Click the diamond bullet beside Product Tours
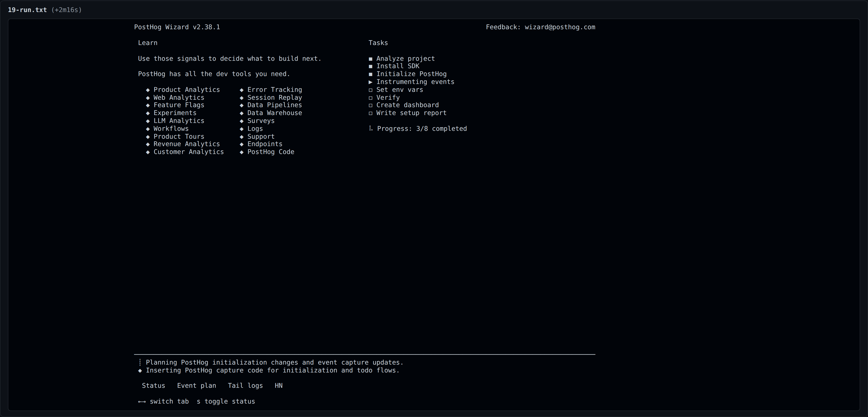 148,137
